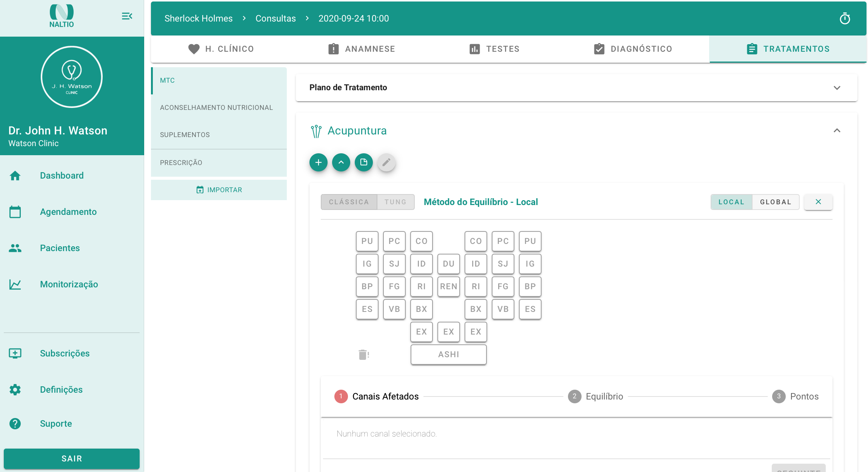868x472 pixels.
Task: Expand the Plano de Tratamento panel
Action: coord(837,88)
